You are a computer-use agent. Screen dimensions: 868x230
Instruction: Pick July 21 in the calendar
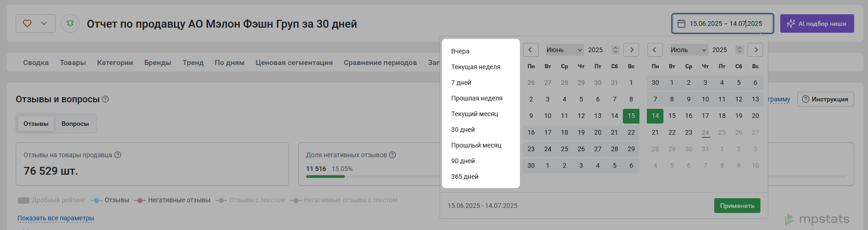(655, 132)
